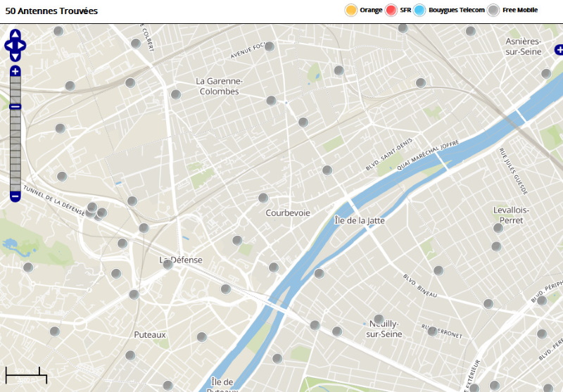
Task: Toggle the Free Mobile operator filter
Action: 494,10
